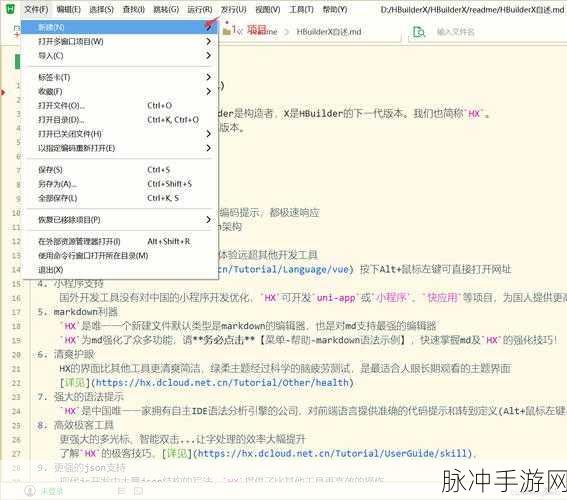Select 保存(S) from the File menu

pyautogui.click(x=119, y=170)
